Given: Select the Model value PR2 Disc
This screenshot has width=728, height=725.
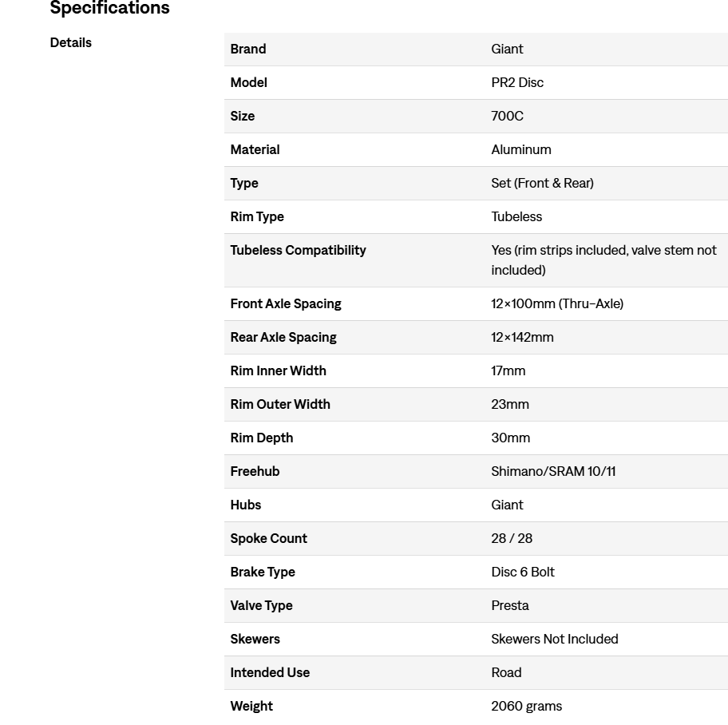Looking at the screenshot, I should (x=517, y=83).
